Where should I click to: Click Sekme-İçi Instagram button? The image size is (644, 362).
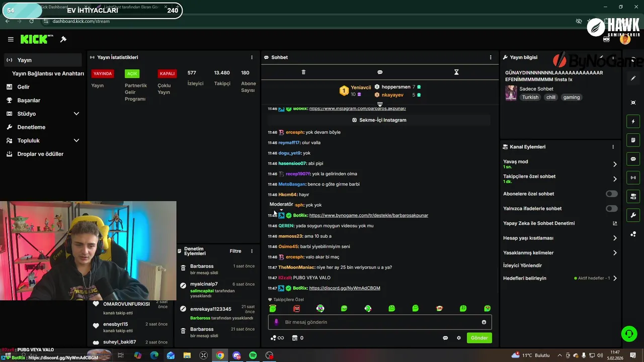379,120
